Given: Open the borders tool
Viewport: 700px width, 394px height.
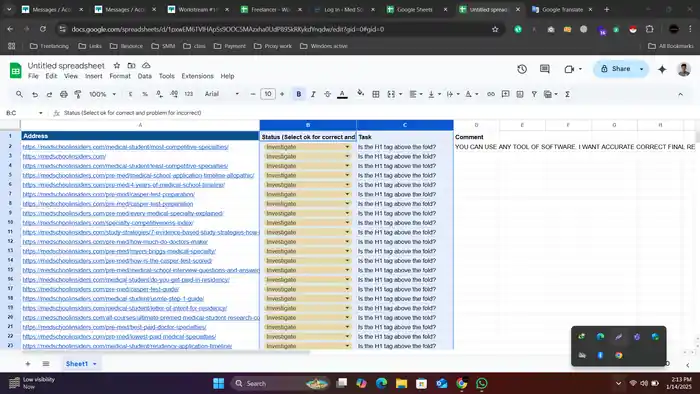Looking at the screenshot, I should click(376, 94).
